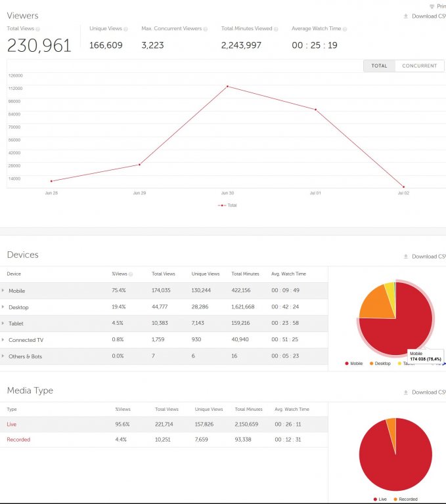This screenshot has height=504, width=446.
Task: Click the Viewers section download icon
Action: (406, 16)
